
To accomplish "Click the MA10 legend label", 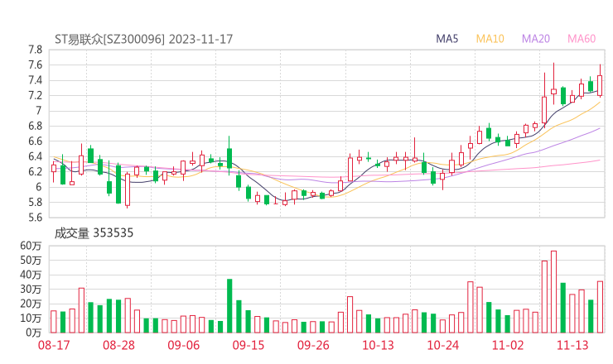I will tap(490, 39).
